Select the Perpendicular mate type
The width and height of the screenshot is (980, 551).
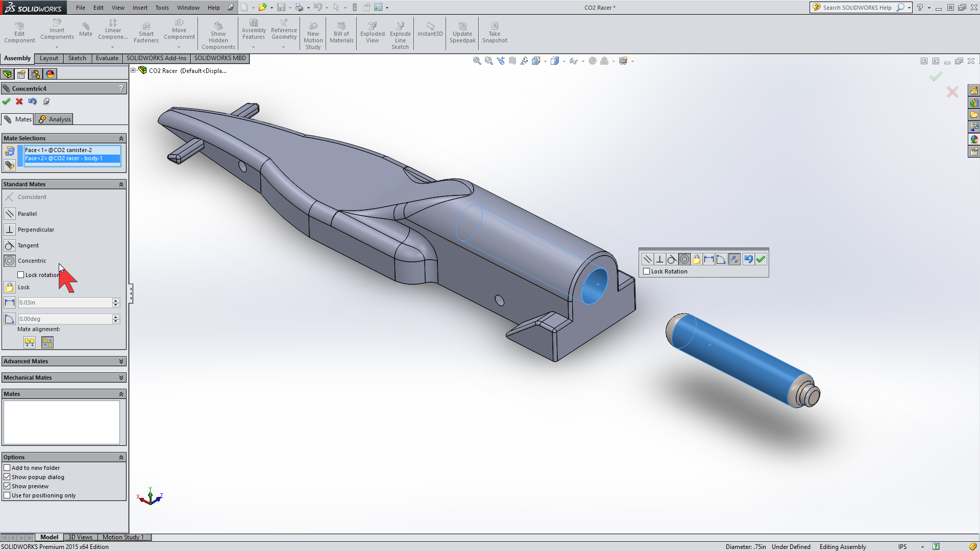point(35,230)
